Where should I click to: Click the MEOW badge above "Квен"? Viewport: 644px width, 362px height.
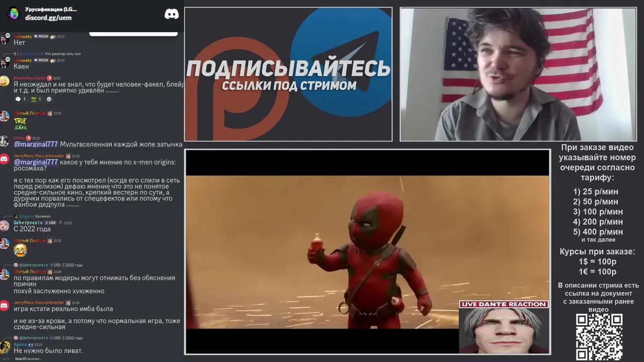tap(41, 60)
